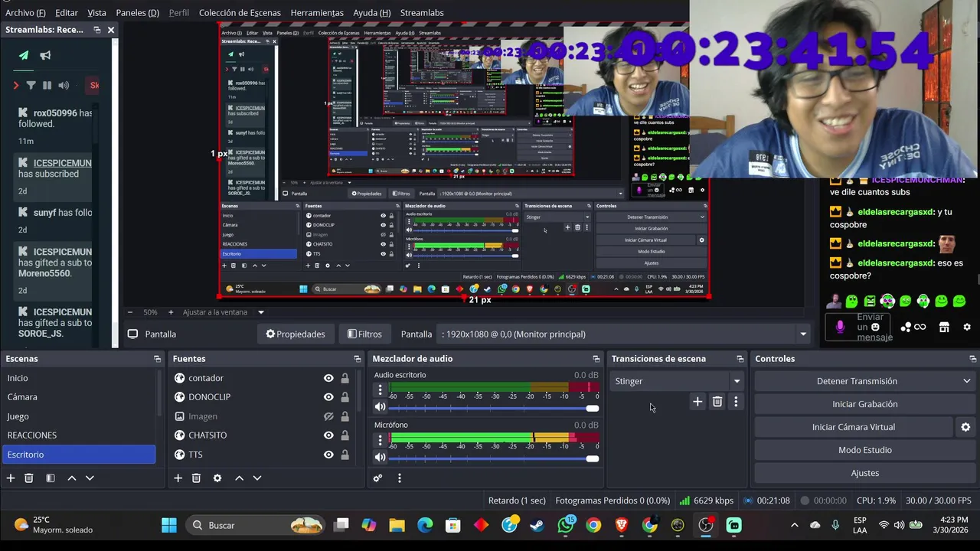980x551 pixels.
Task: Add a new scene with plus icon
Action: pos(11,478)
